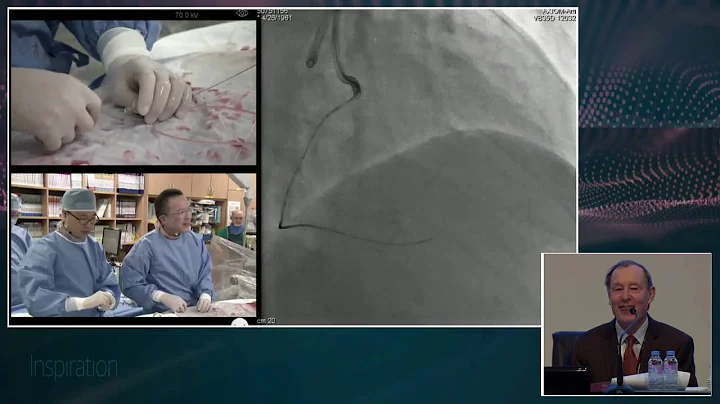Select the speaker with red tie video
This screenshot has height=404, width=720.
point(626,324)
